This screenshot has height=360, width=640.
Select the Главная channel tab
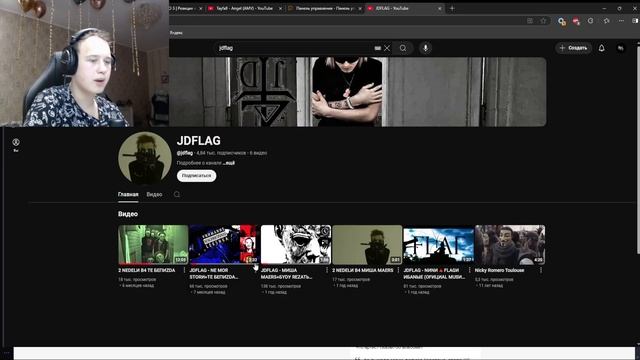(x=128, y=194)
